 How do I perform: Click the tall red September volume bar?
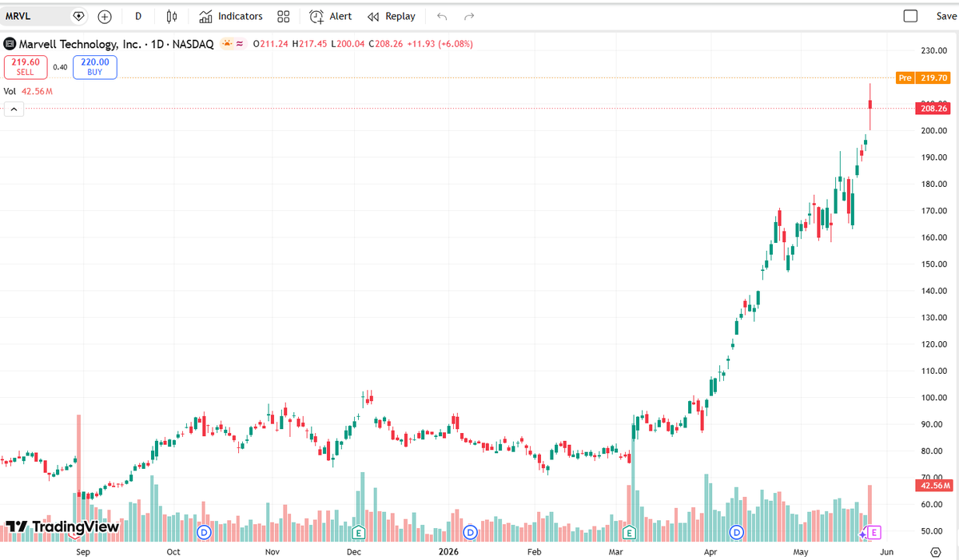tap(78, 479)
